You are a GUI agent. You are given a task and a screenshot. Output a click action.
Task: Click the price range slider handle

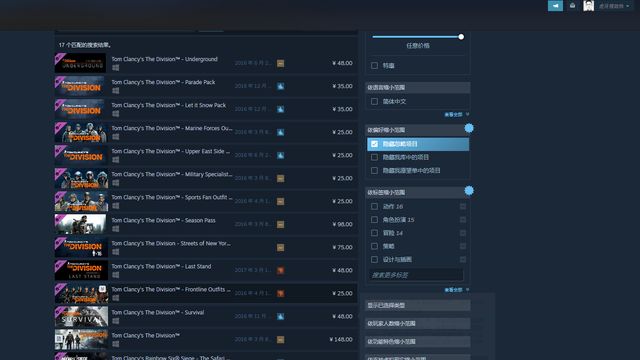point(461,37)
